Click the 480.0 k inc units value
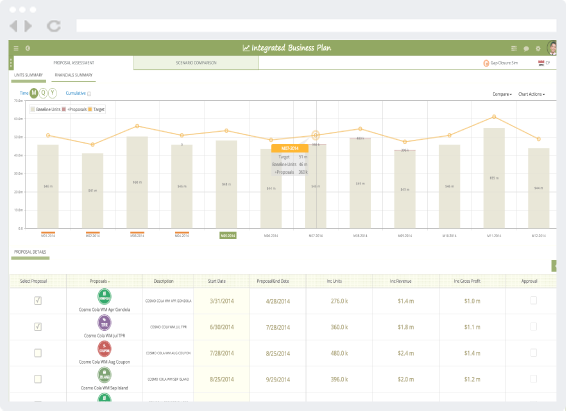 tap(339, 353)
